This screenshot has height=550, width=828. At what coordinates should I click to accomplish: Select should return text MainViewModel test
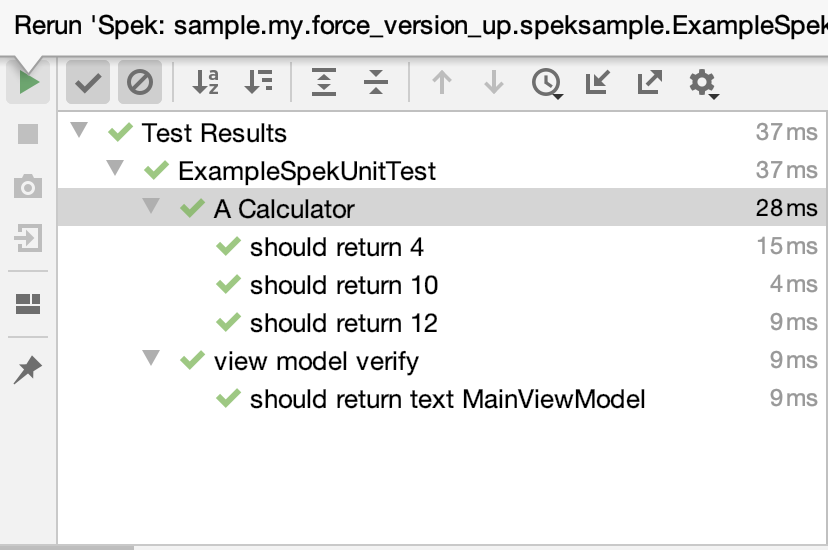click(441, 399)
